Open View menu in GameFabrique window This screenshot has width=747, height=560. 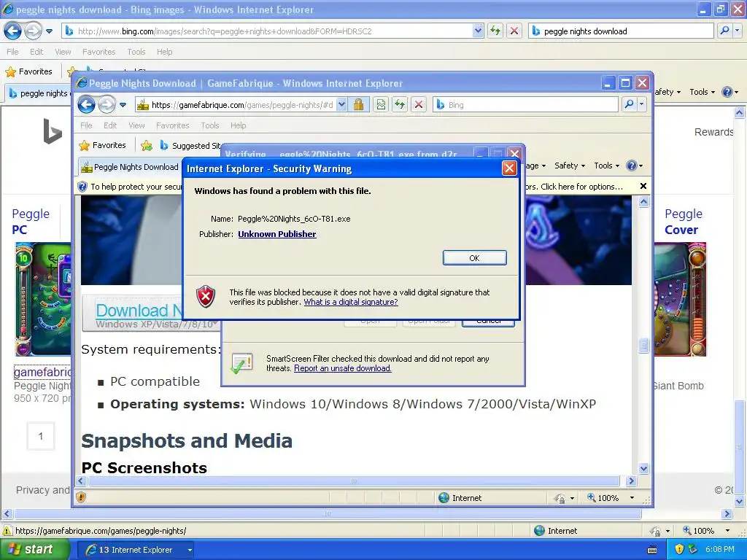[136, 125]
